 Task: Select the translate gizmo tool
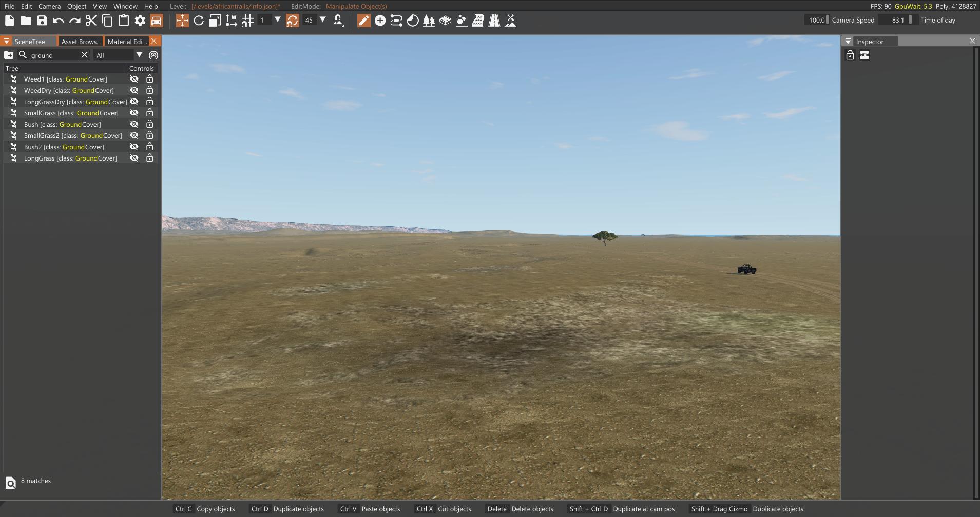[182, 21]
